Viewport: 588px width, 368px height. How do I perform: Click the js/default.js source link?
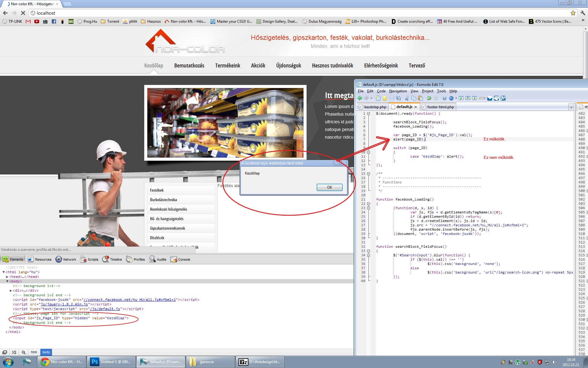point(105,309)
